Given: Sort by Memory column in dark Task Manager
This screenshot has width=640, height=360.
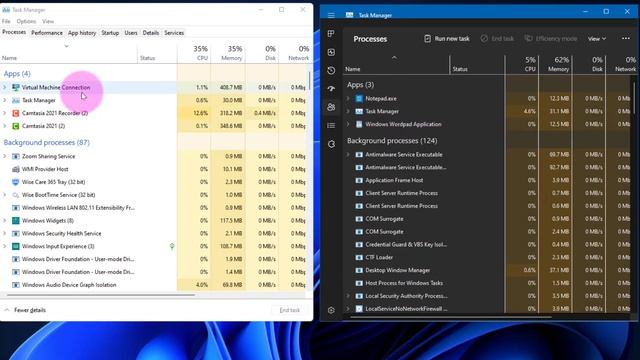Looking at the screenshot, I should (x=555, y=64).
